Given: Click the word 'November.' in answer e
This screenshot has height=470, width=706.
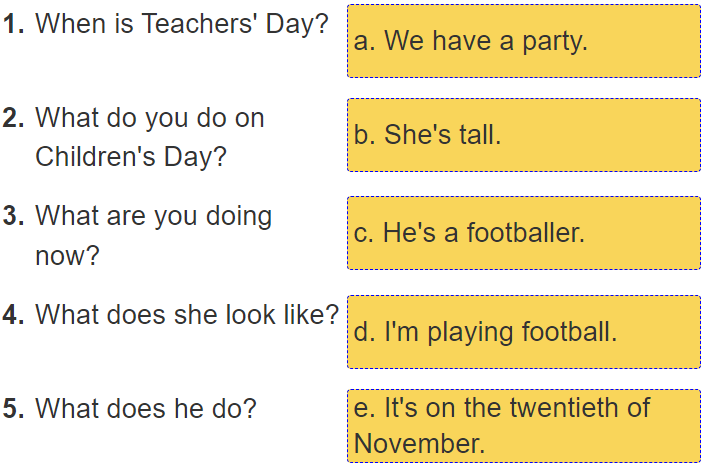Looking at the screenshot, I should 419,444.
